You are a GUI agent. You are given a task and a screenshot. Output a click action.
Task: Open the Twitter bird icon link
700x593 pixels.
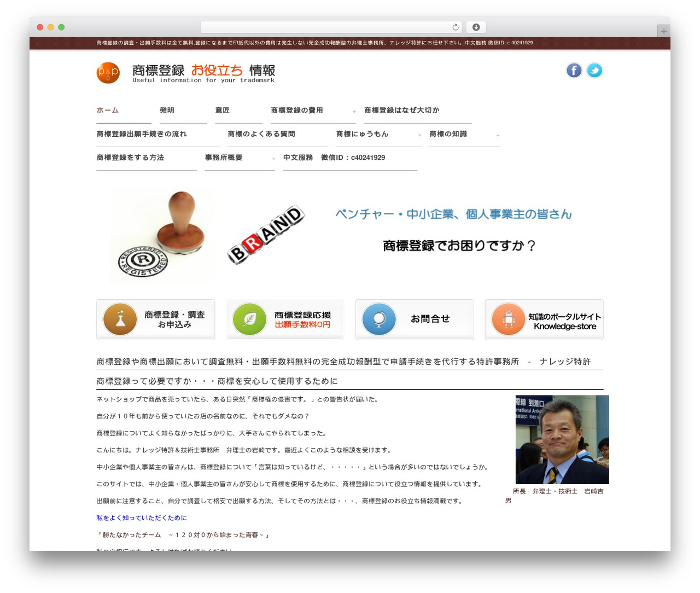594,71
